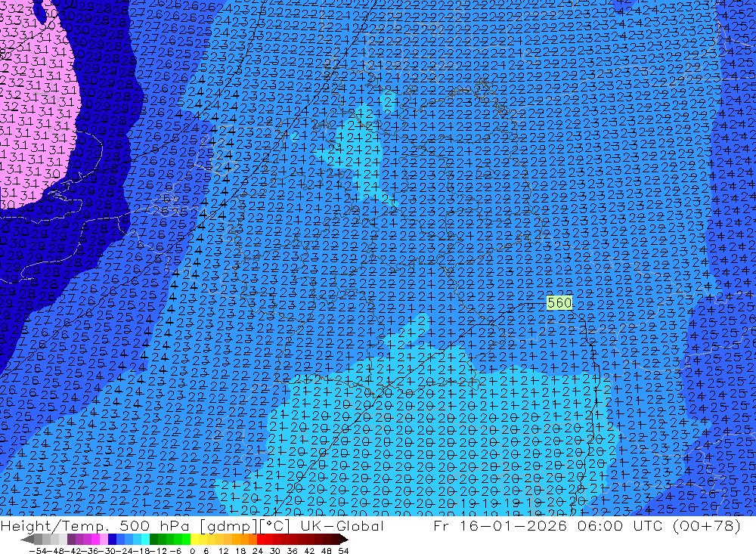This screenshot has width=756, height=554.
Task: Click the bright red legend swatch
Action: pos(261,539)
